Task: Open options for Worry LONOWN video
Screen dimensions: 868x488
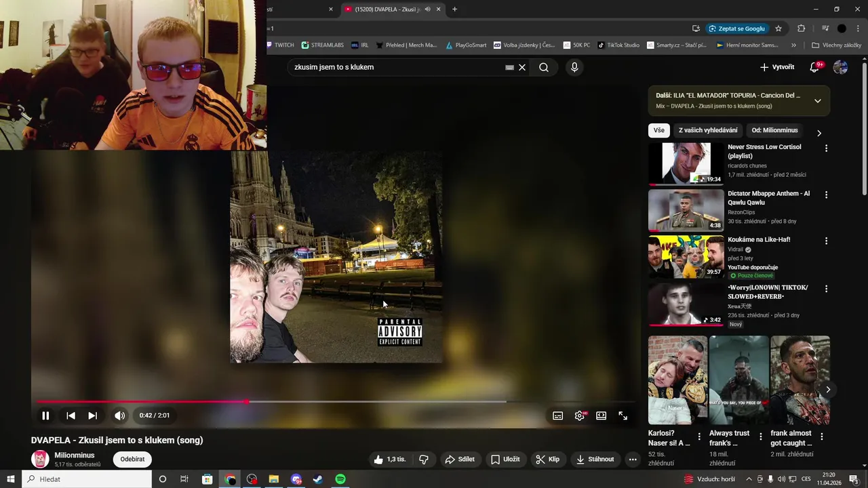Action: (x=826, y=289)
